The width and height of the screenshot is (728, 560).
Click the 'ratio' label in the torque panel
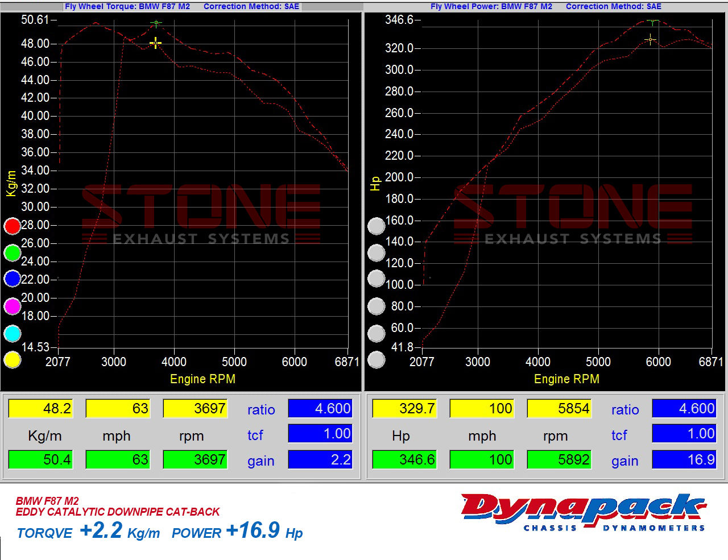(x=261, y=410)
